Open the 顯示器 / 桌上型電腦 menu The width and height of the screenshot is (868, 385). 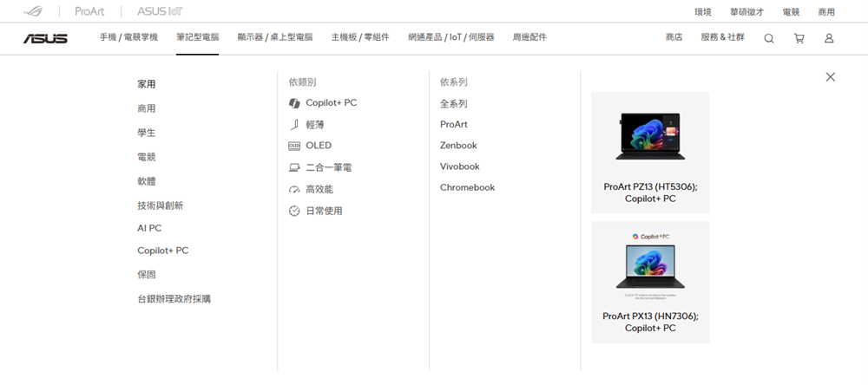coord(274,37)
